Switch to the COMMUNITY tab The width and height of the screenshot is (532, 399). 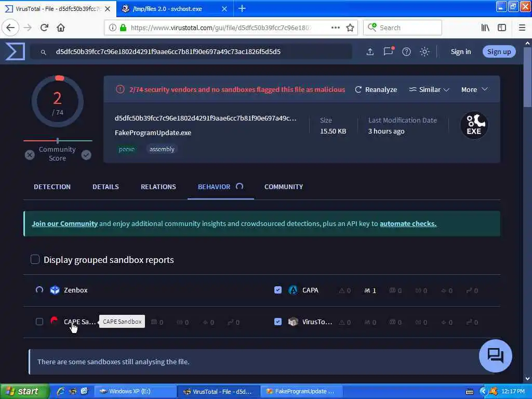point(284,187)
